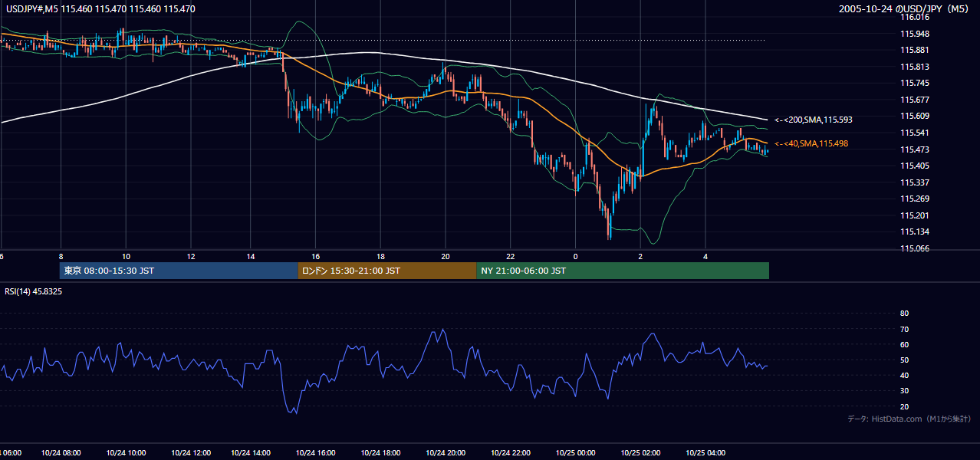This screenshot has height=460, width=980.
Task: Click price level 115.337 on the axis
Action: point(915,182)
